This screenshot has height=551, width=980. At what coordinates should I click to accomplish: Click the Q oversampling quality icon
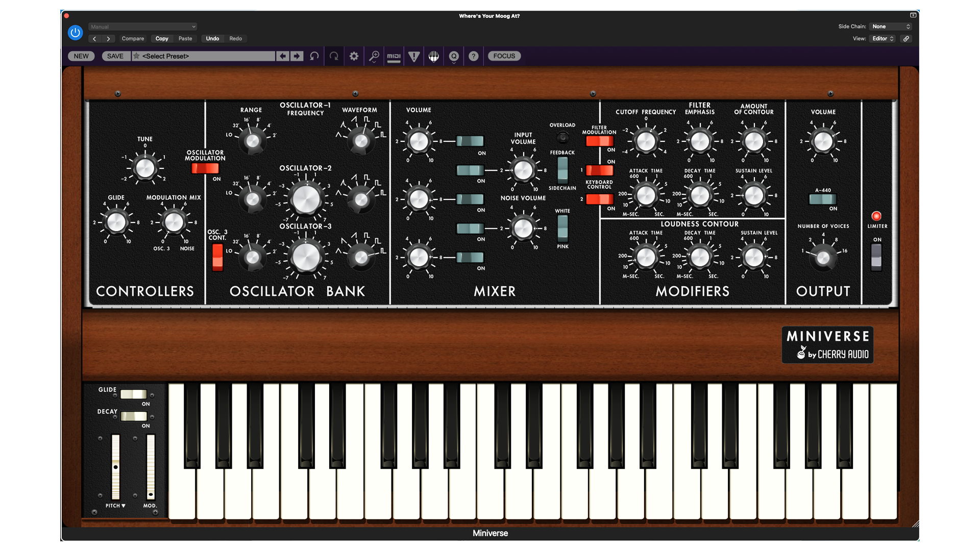[454, 56]
